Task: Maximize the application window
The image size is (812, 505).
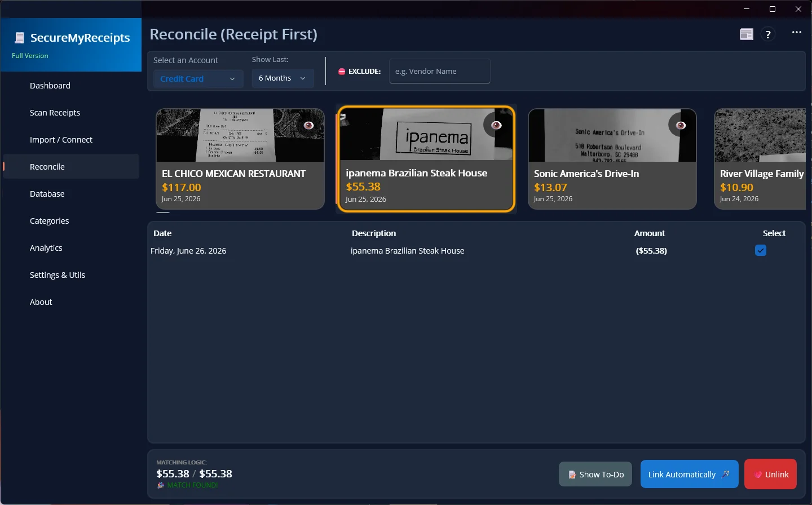Action: tap(773, 9)
